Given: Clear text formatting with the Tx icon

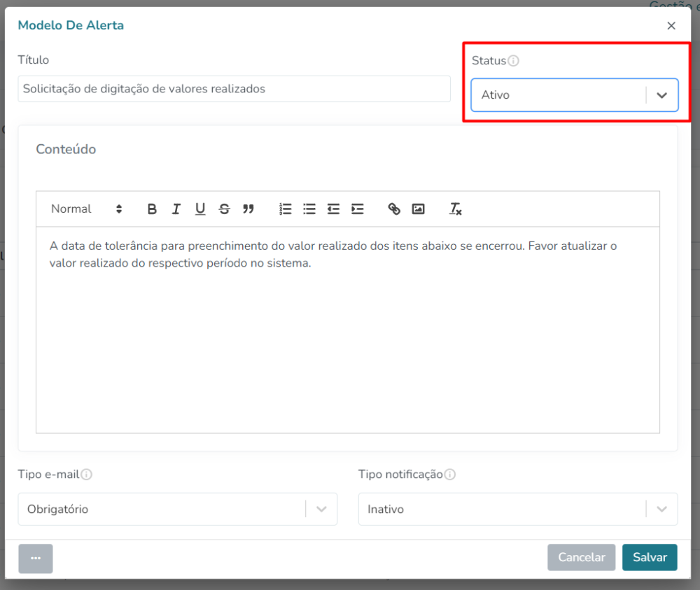Looking at the screenshot, I should point(456,209).
